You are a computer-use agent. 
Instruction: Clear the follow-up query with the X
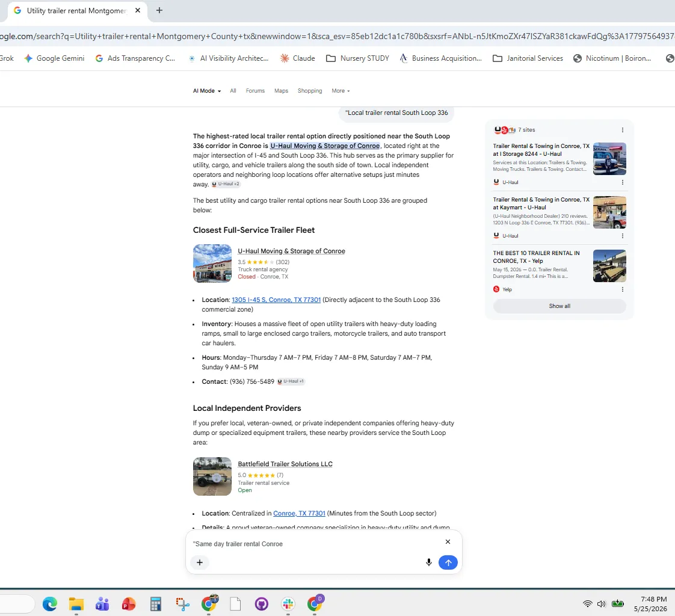pyautogui.click(x=448, y=542)
